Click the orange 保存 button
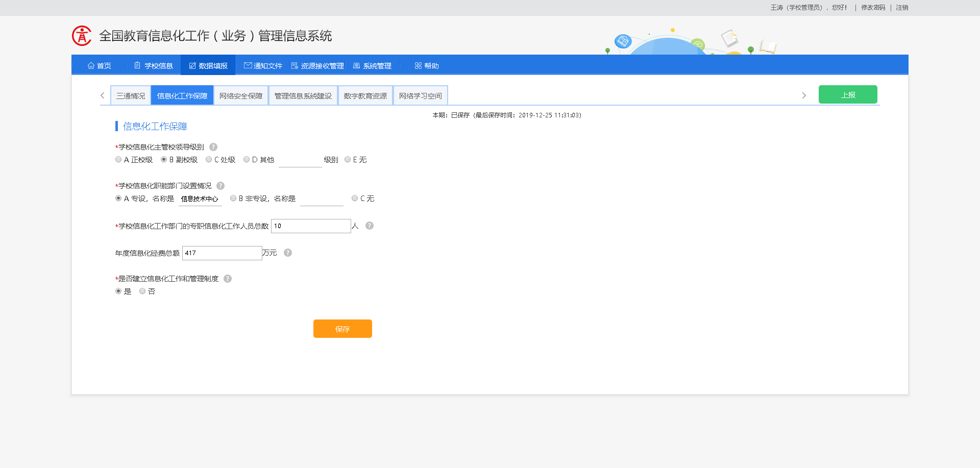The width and height of the screenshot is (980, 468). 342,328
